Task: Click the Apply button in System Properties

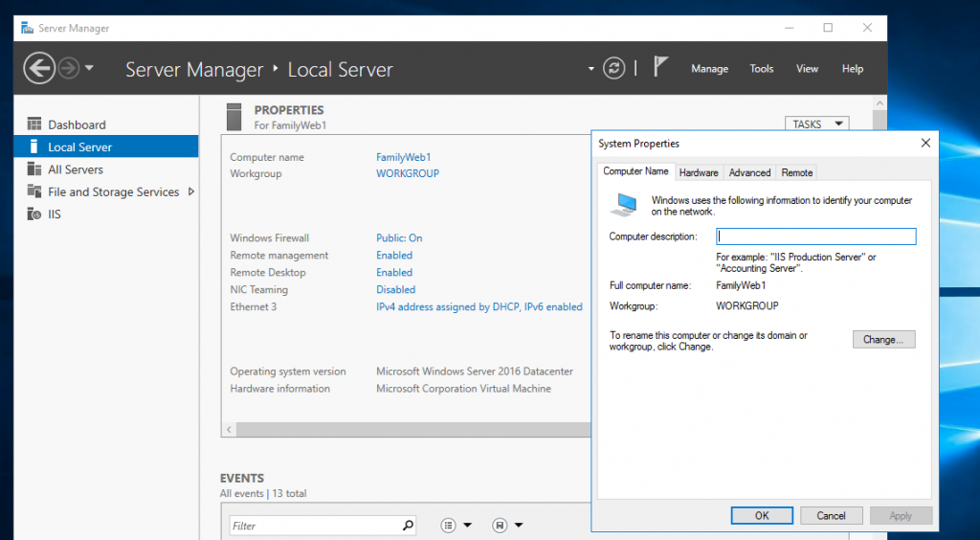Action: pos(901,516)
